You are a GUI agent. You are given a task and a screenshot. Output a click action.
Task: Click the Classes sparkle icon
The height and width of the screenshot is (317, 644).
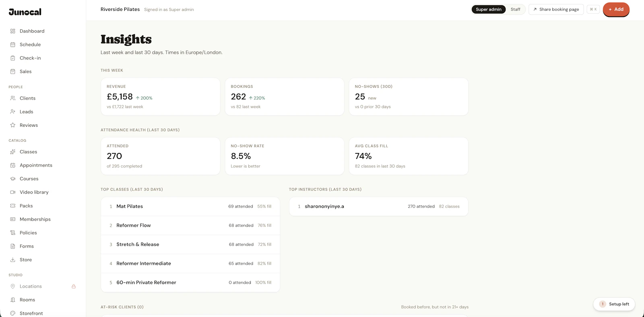[x=13, y=152]
